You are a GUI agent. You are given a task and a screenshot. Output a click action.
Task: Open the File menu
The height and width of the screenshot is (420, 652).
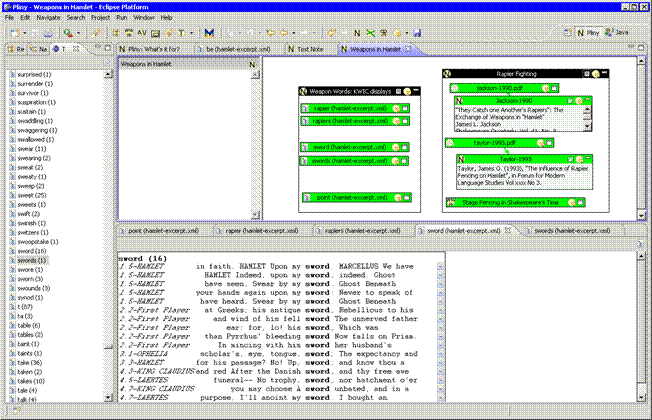pos(9,18)
